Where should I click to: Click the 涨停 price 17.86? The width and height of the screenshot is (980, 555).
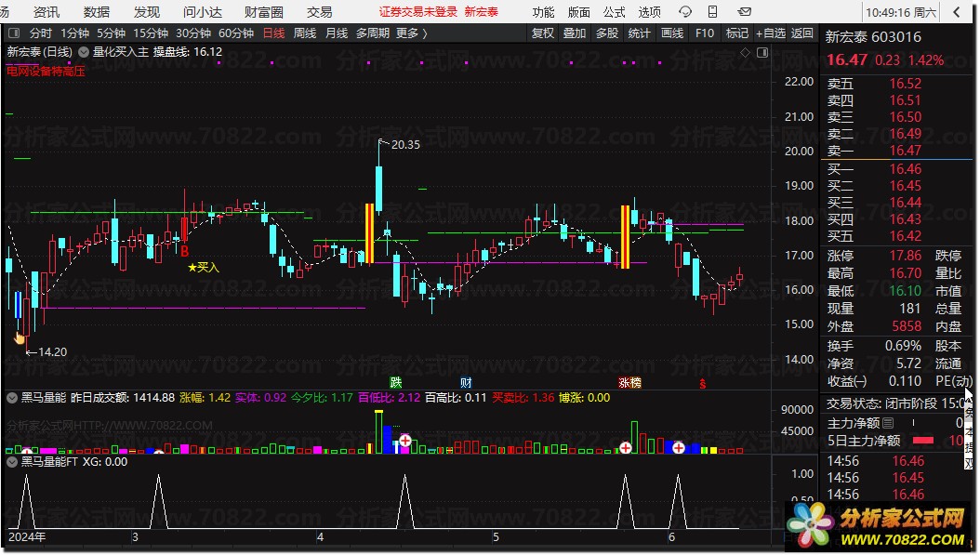905,256
